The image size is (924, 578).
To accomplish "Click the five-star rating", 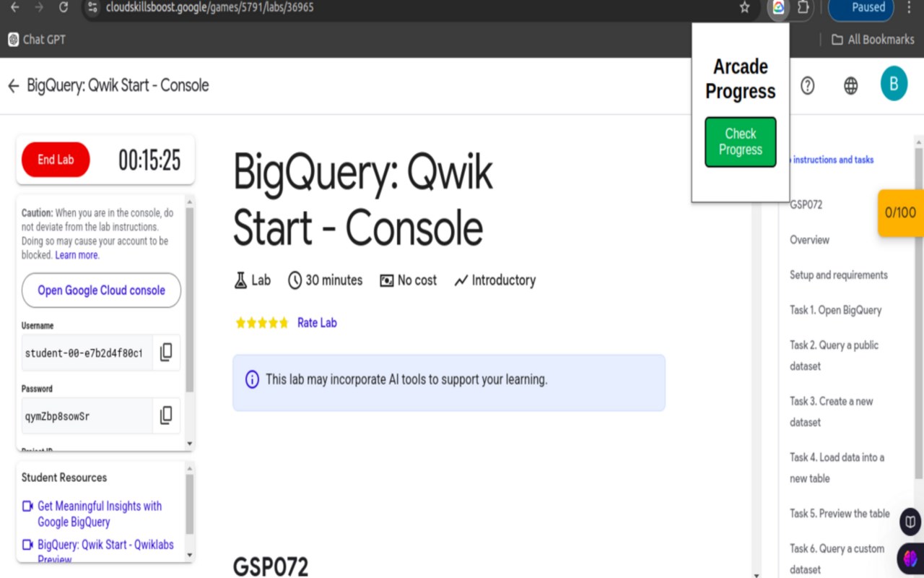I will 261,323.
